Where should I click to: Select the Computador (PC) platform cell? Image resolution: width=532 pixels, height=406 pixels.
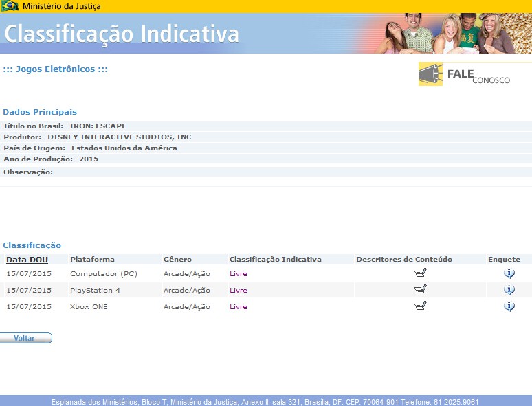104,273
